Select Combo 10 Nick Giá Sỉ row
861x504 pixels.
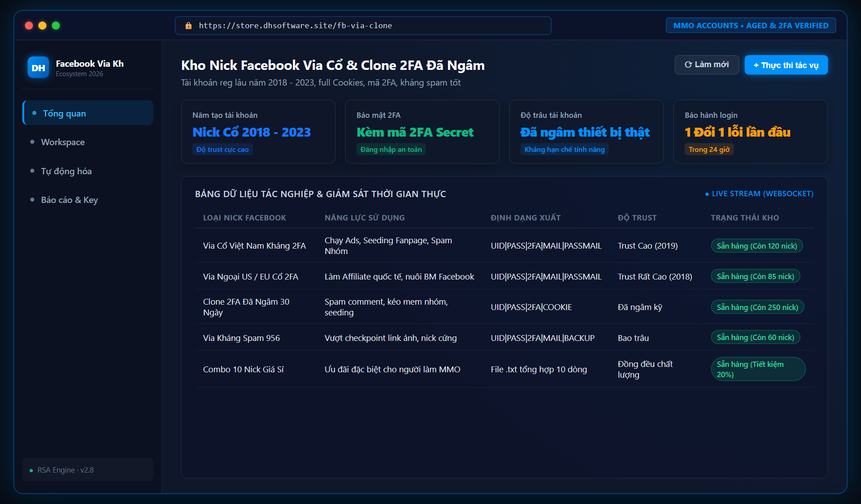[x=504, y=369]
